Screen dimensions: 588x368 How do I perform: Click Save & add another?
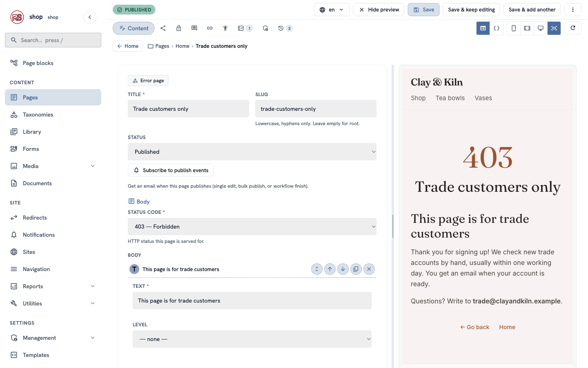click(532, 10)
